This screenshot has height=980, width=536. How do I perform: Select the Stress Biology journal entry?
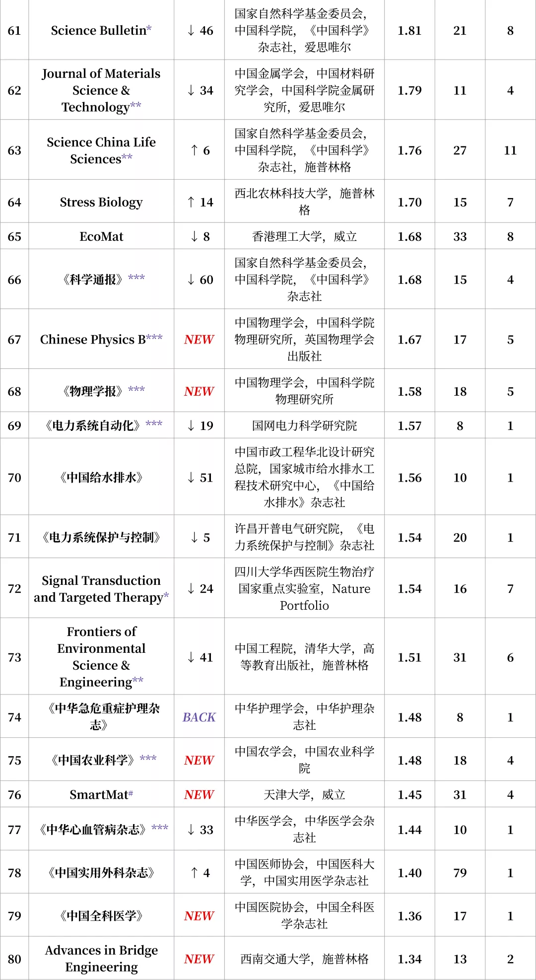[101, 203]
